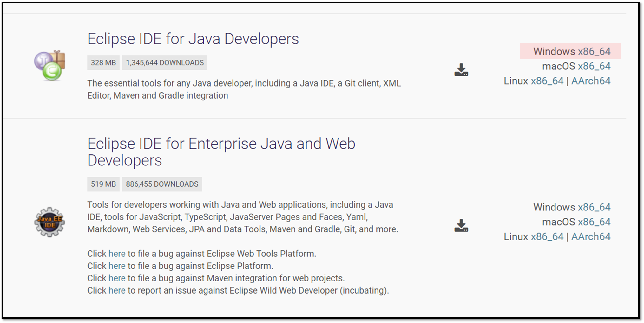
Task: Open the Eclipse IDE for Java Developers title
Action: click(193, 39)
